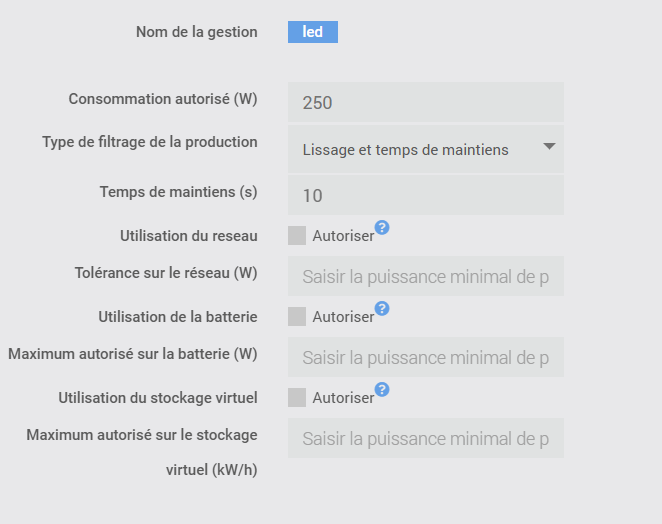Focus the Consommation autorisé field showing 250
The height and width of the screenshot is (524, 662).
(425, 103)
